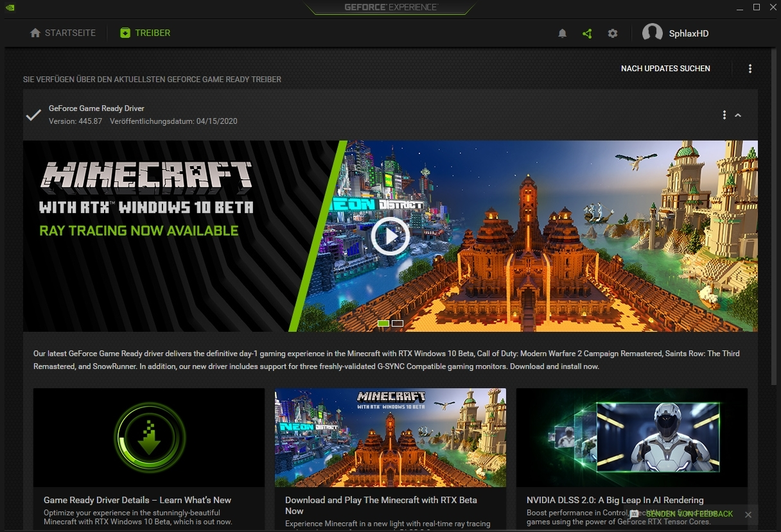Viewport: 781px width, 532px height.
Task: Play the Minecraft RTX banner video
Action: (x=390, y=236)
